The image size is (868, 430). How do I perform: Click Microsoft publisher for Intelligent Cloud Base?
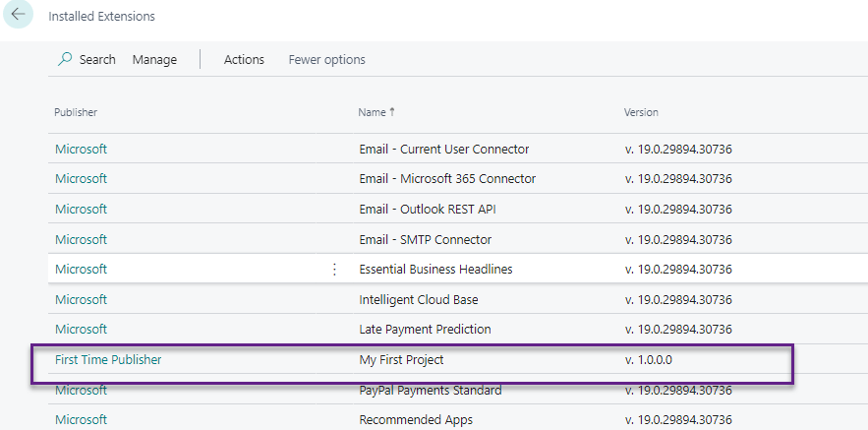point(81,300)
